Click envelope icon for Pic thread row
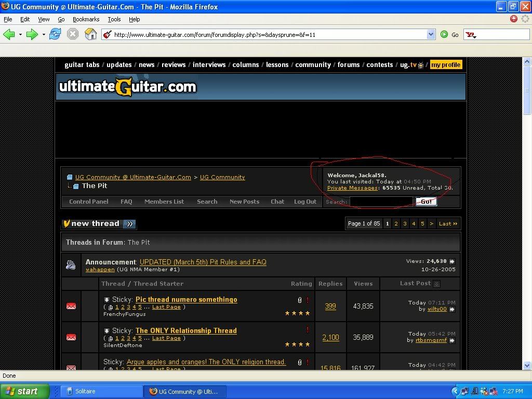 point(71,306)
